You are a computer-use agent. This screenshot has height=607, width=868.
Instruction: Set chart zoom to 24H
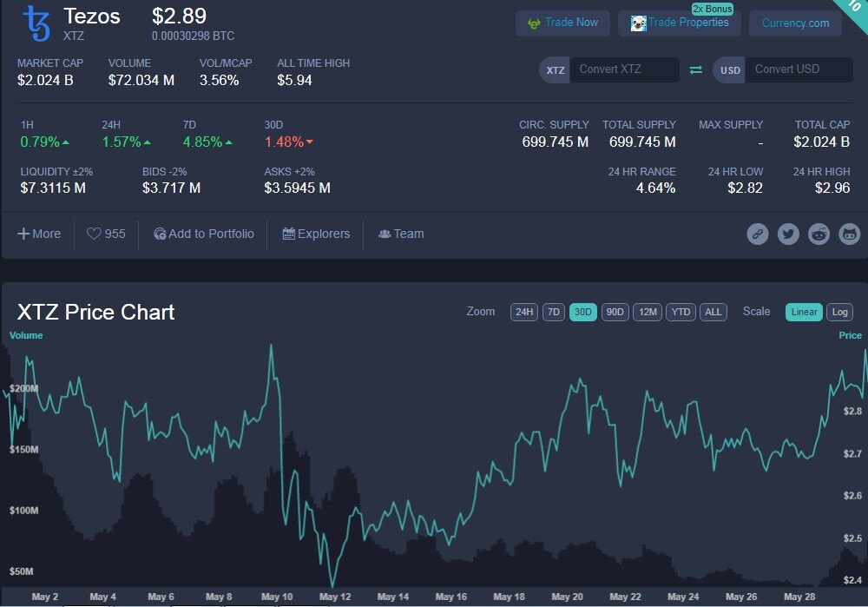(523, 312)
